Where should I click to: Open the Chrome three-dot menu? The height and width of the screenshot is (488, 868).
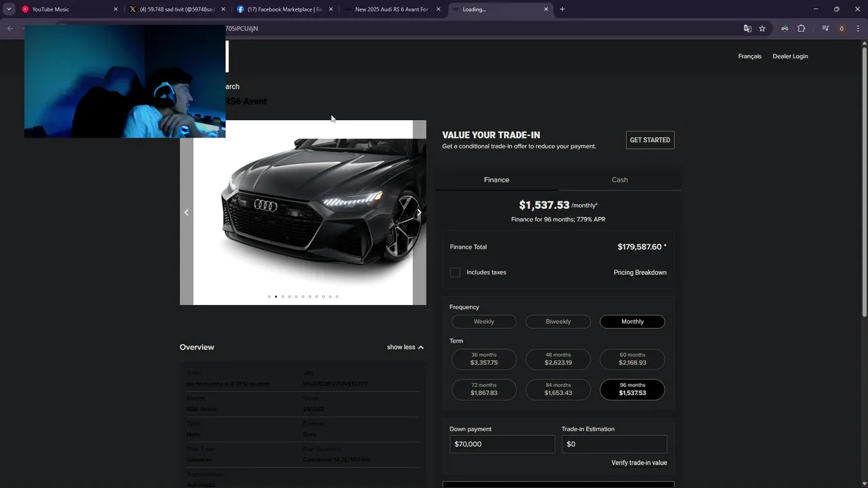pos(859,28)
